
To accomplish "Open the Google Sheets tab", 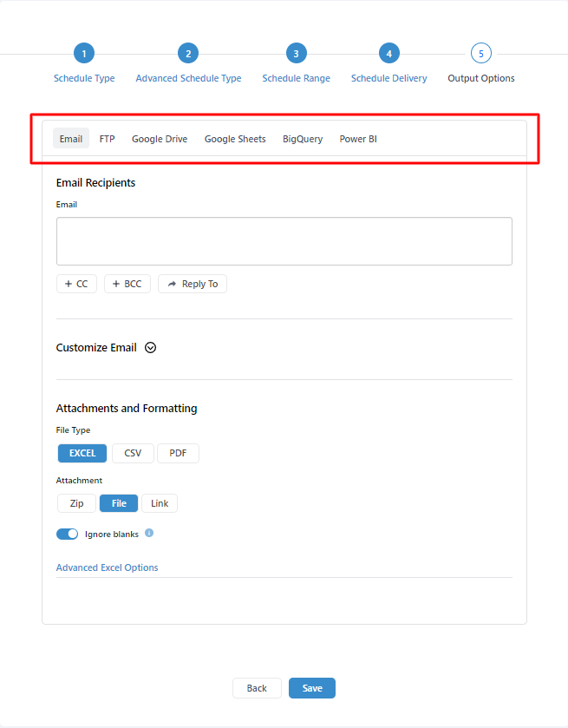I will [x=235, y=139].
